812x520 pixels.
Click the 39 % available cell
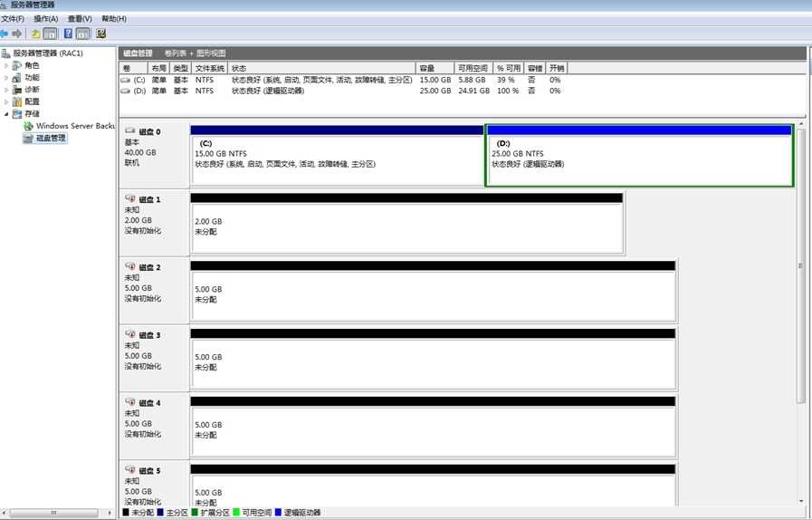[506, 81]
